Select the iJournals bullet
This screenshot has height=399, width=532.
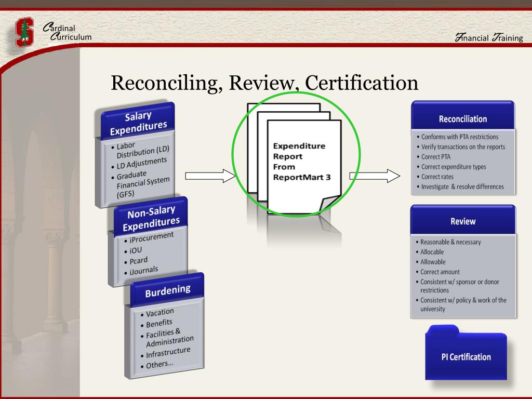click(141, 271)
